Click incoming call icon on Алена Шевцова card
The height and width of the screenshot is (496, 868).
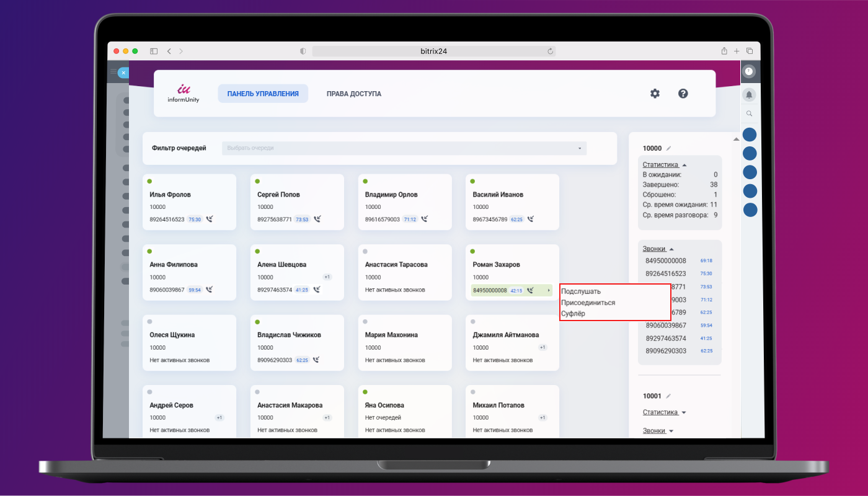pos(317,290)
